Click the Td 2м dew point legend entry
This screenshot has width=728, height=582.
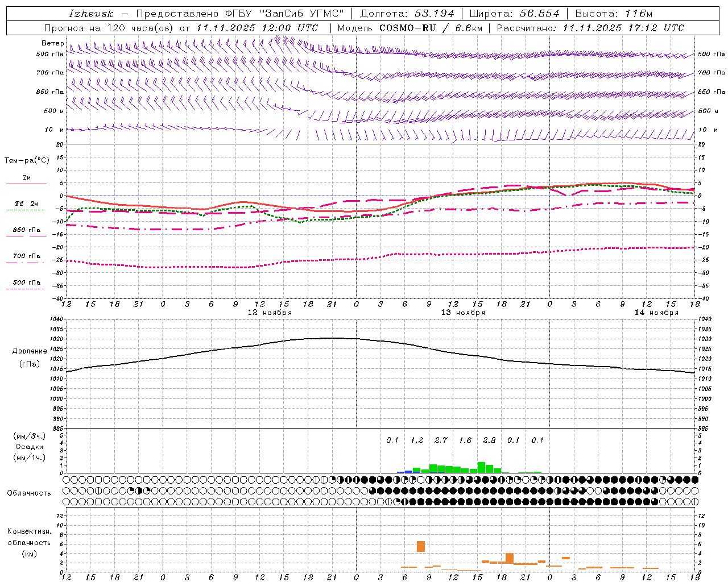pyautogui.click(x=26, y=203)
